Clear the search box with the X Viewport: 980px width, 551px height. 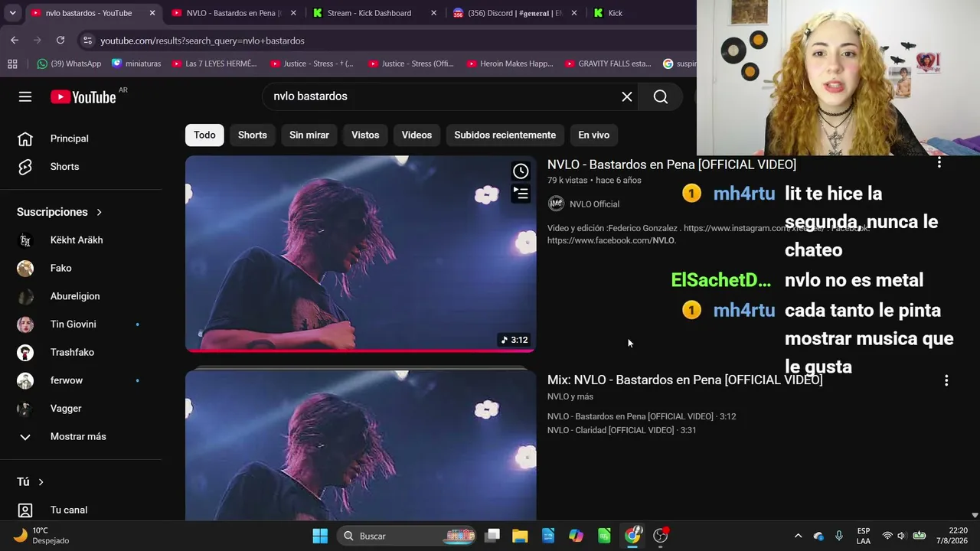pos(627,96)
